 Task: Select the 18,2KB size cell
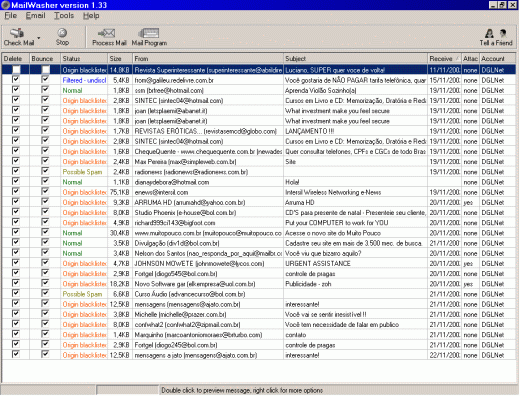tap(120, 284)
